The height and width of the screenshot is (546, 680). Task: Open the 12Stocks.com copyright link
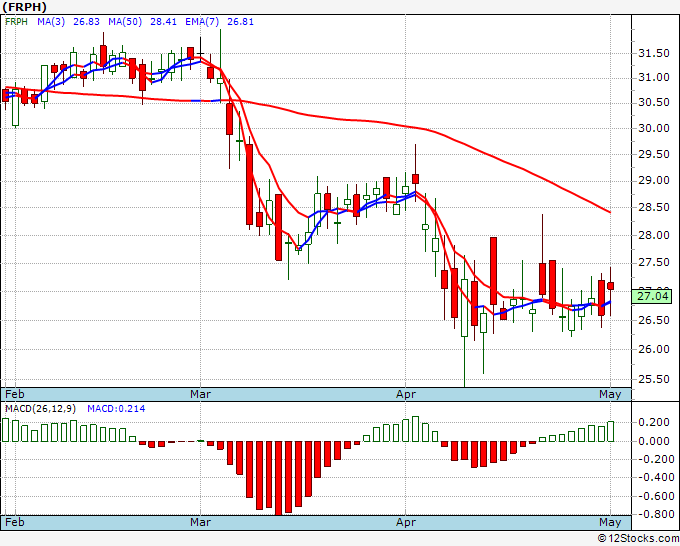638,539
